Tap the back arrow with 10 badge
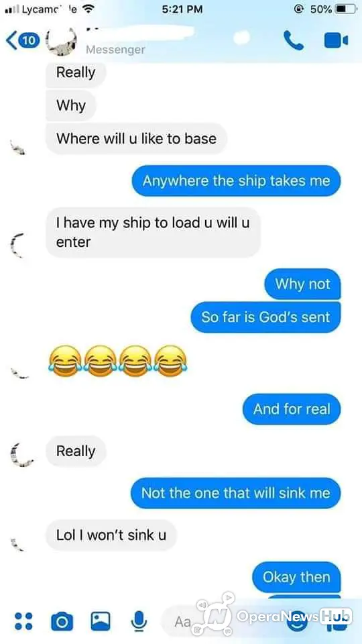The image size is (362, 644). click(x=23, y=40)
